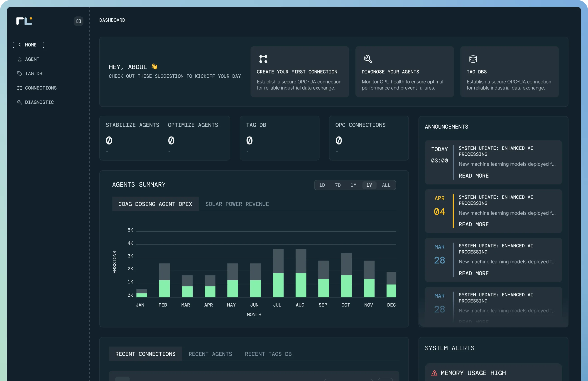Click the OCT bar in chart
Viewport: 588px width, 381px height.
point(346,275)
